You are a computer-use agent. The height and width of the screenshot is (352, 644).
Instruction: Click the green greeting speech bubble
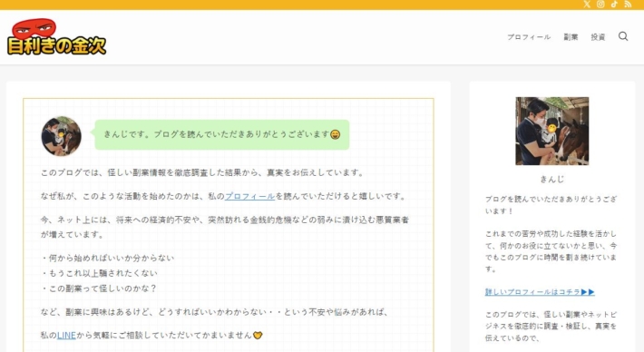[x=222, y=134]
